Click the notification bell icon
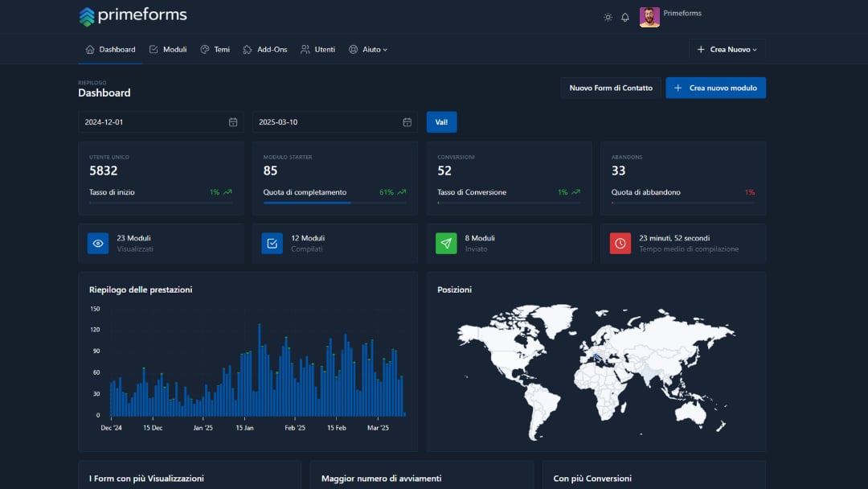868x489 pixels. (x=625, y=17)
